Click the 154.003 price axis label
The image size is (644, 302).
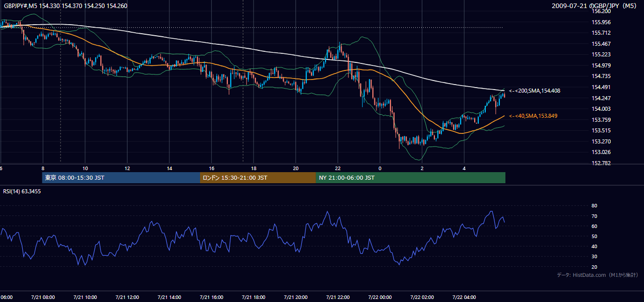601,109
